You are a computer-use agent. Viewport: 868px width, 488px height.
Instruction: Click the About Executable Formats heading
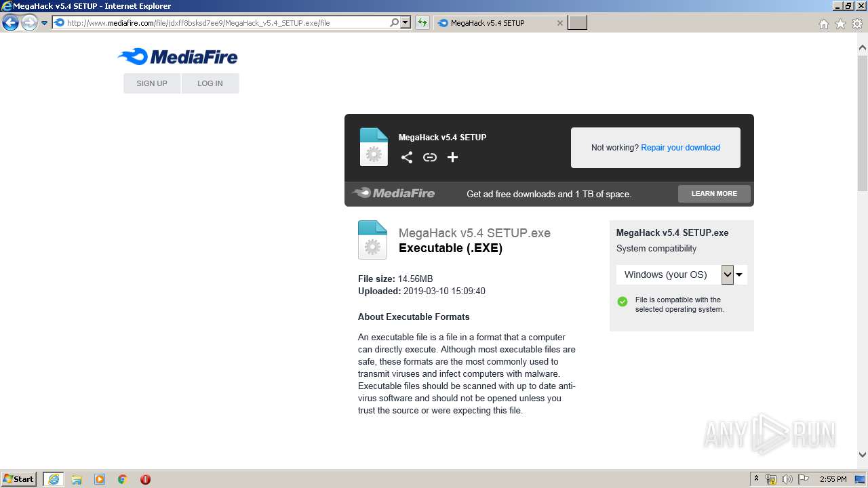point(414,317)
